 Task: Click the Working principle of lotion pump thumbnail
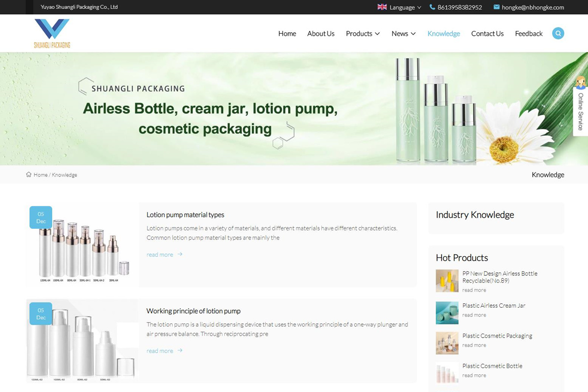tap(82, 341)
